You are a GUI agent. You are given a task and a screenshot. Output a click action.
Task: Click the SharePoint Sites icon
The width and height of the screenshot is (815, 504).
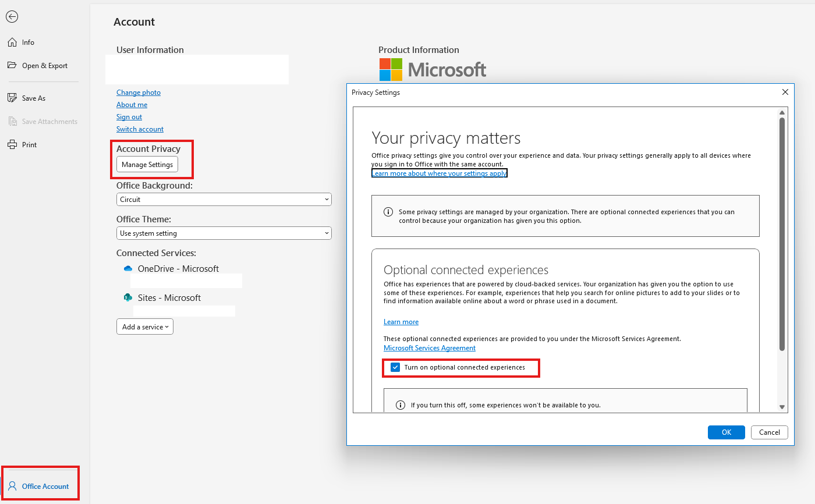tap(128, 297)
